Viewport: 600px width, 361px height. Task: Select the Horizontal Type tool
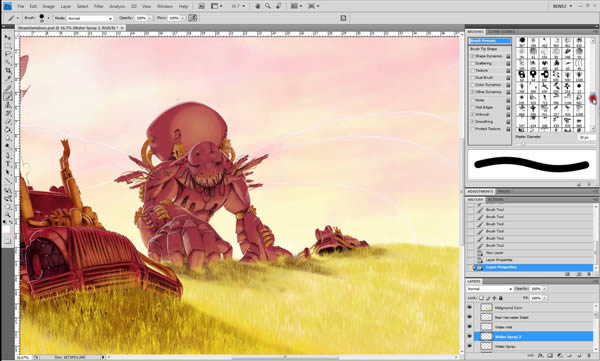(8, 164)
